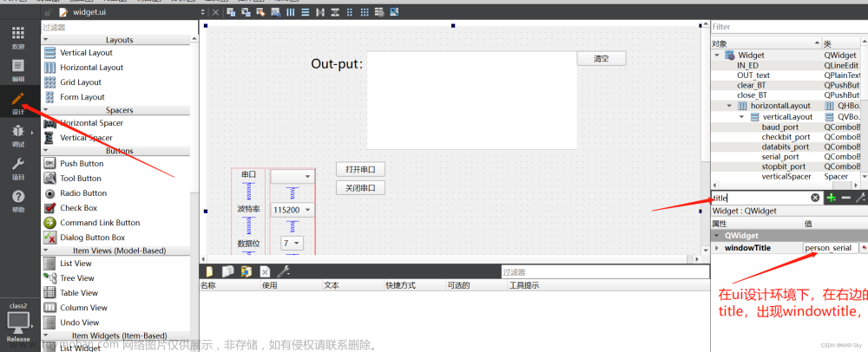868x352 pixels.
Task: Open the data bits combo showing 7
Action: click(292, 243)
